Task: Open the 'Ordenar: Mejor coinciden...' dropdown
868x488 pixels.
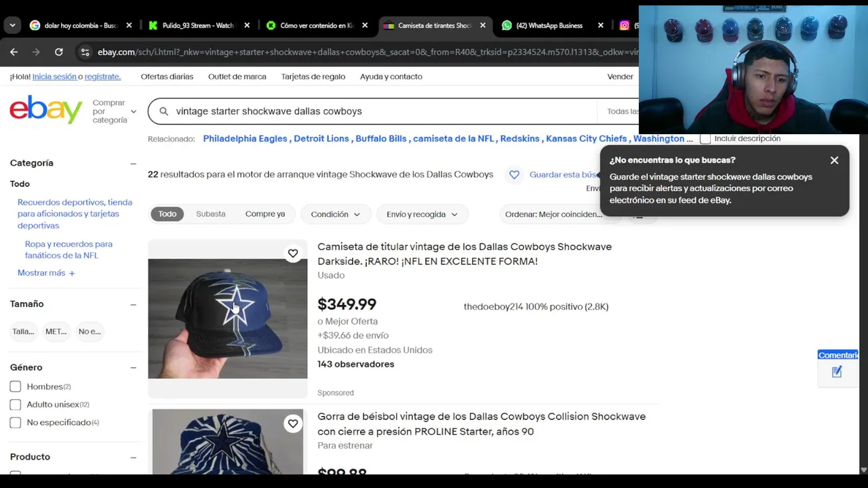Action: tap(560, 214)
